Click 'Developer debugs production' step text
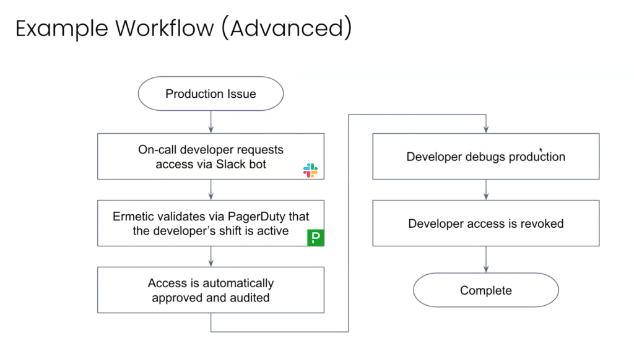This screenshot has height=364, width=634. tap(486, 157)
